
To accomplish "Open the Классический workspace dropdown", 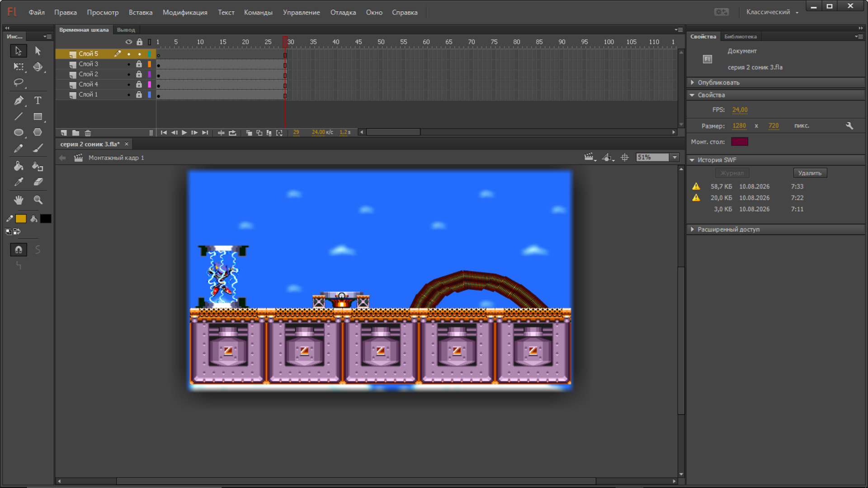I will (772, 12).
